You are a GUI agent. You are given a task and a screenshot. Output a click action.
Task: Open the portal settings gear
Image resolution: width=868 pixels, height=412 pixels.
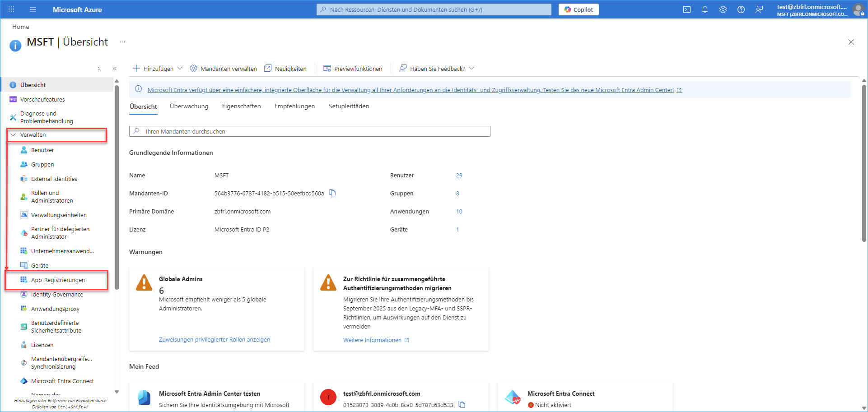[723, 9]
